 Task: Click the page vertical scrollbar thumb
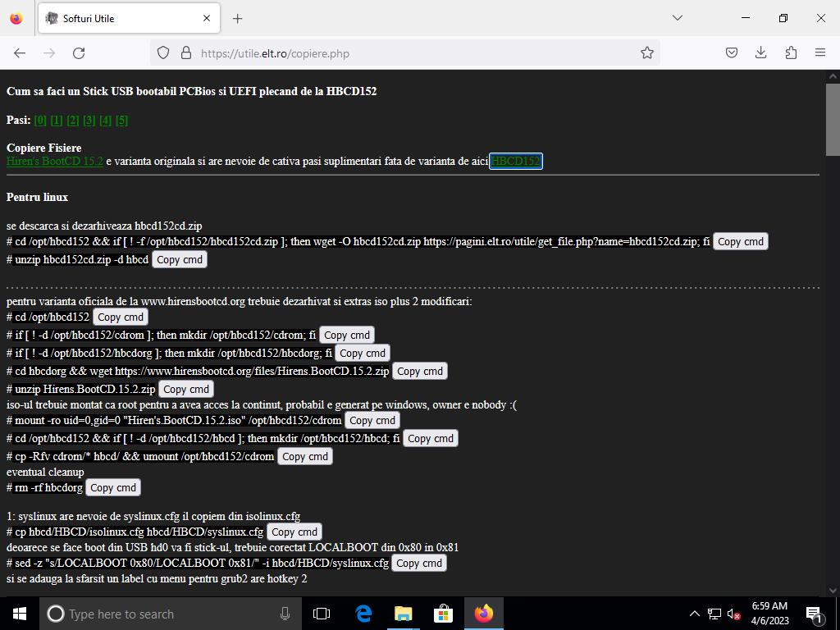(x=833, y=119)
